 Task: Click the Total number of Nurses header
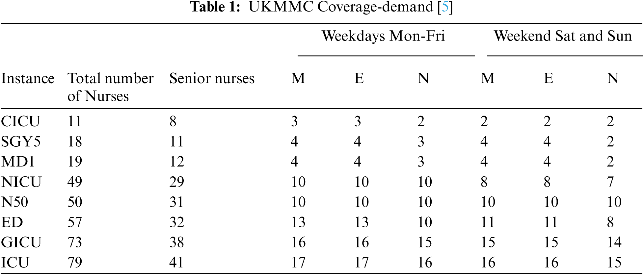pyautogui.click(x=110, y=87)
